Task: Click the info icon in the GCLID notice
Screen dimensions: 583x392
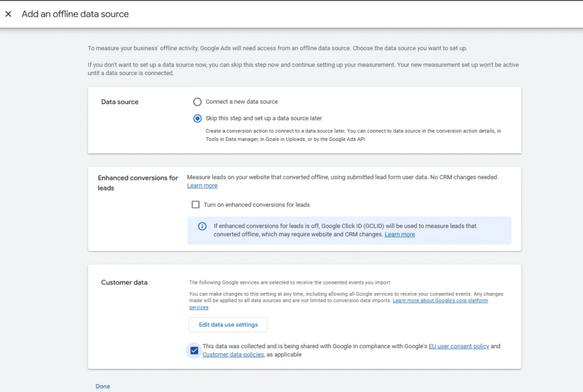Action: tap(202, 226)
